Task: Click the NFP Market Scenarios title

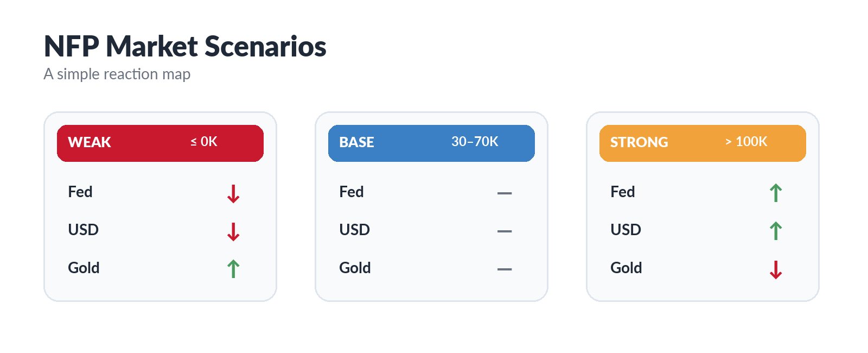Action: pos(185,46)
